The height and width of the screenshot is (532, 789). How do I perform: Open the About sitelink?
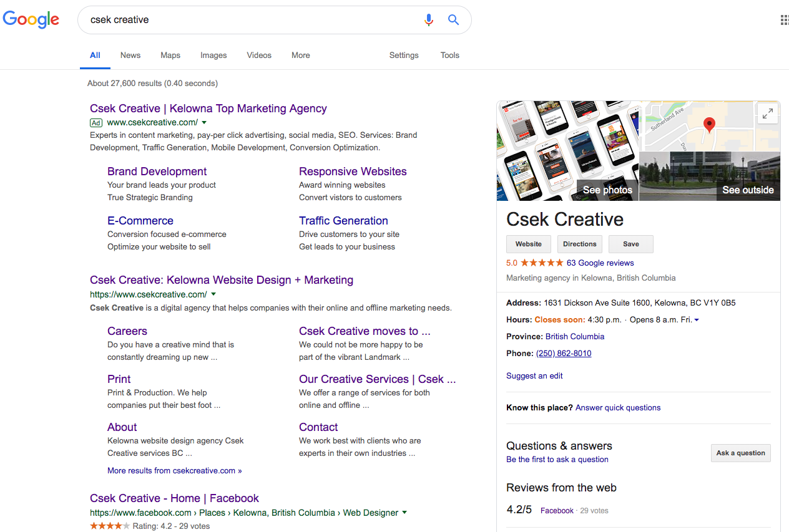point(122,427)
